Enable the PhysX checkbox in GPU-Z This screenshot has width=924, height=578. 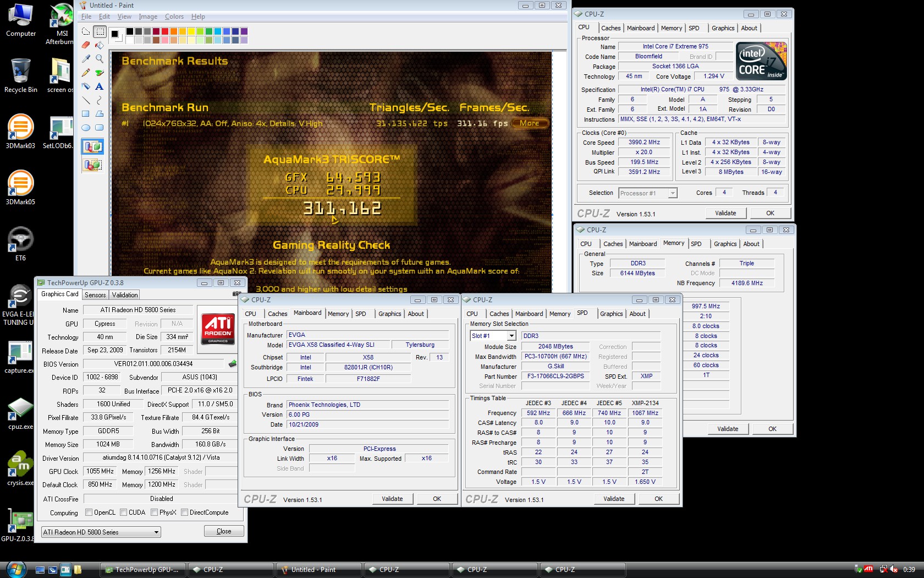coord(154,512)
